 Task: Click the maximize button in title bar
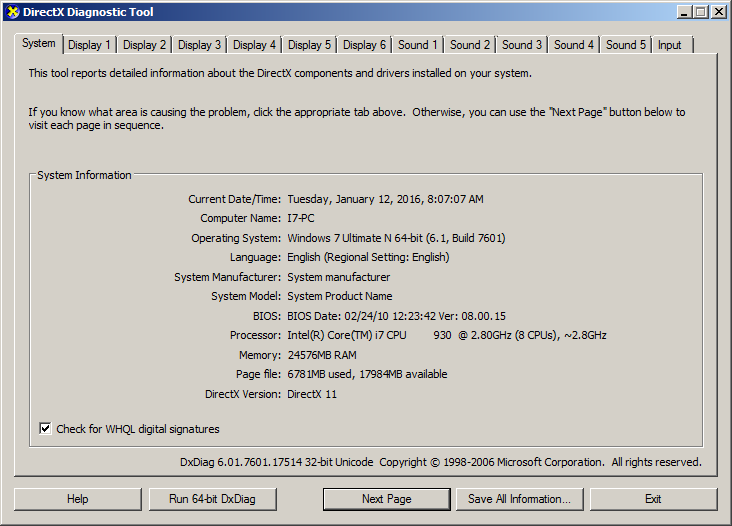pyautogui.click(x=701, y=12)
